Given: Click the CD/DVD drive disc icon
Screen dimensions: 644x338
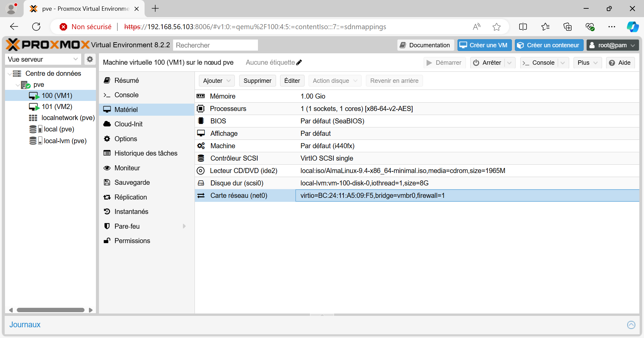Looking at the screenshot, I should coord(201,171).
